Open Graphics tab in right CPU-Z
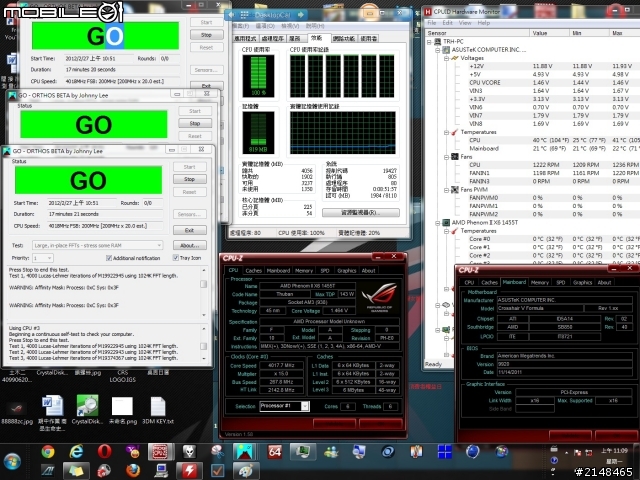The height and width of the screenshot is (480, 640). click(x=582, y=282)
